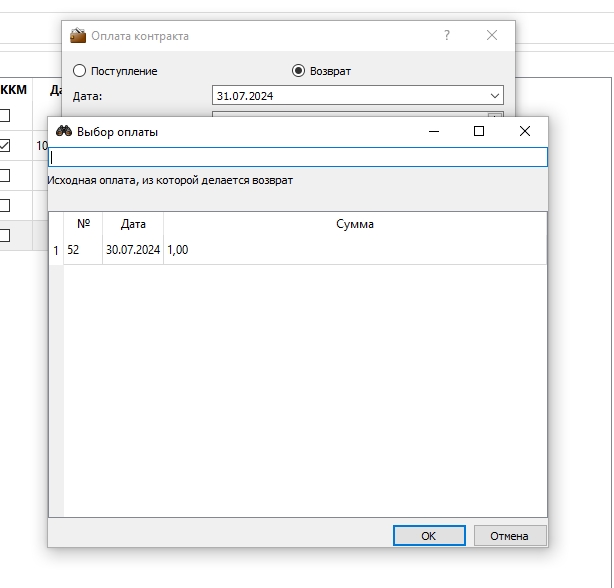Click the binoculars icon in Выбор оплаты title
The width and height of the screenshot is (614, 588).
64,131
